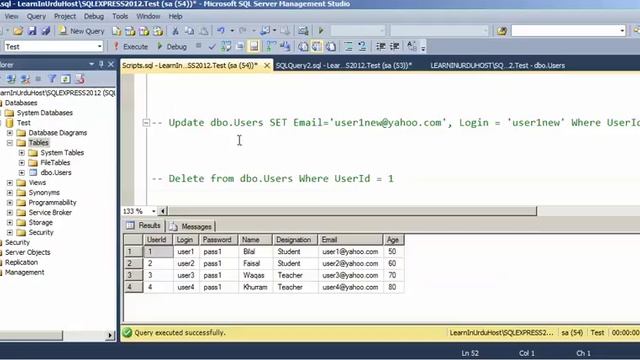Click the Copy icon in toolbar
The image size is (640, 360).
click(189, 31)
